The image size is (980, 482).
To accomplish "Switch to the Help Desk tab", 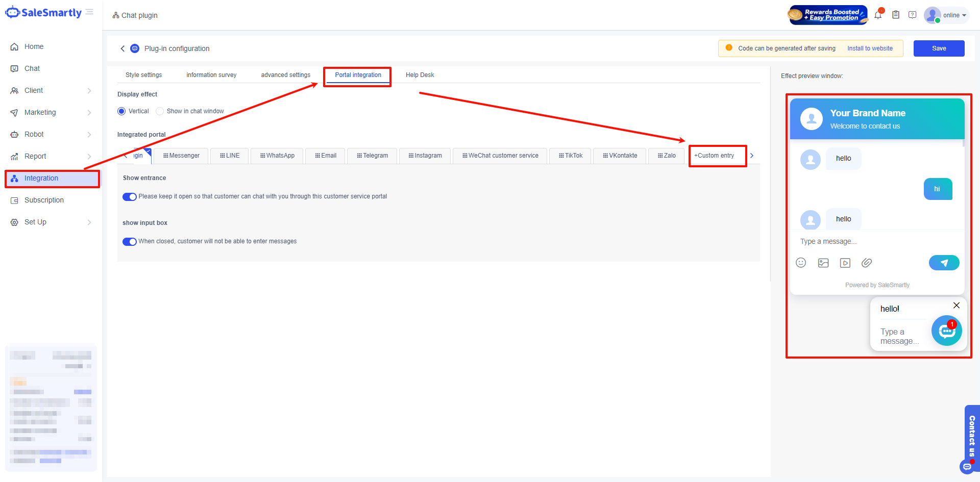I will click(420, 75).
